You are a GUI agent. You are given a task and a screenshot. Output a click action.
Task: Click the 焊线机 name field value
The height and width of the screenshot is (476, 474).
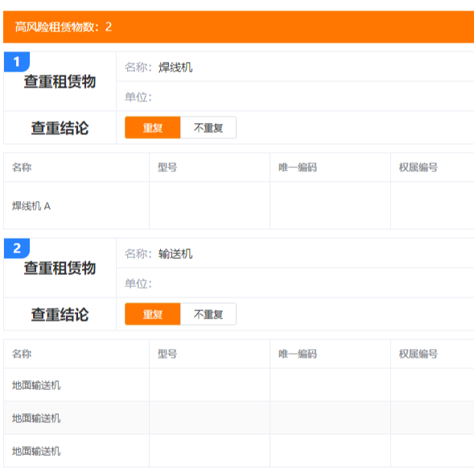175,67
